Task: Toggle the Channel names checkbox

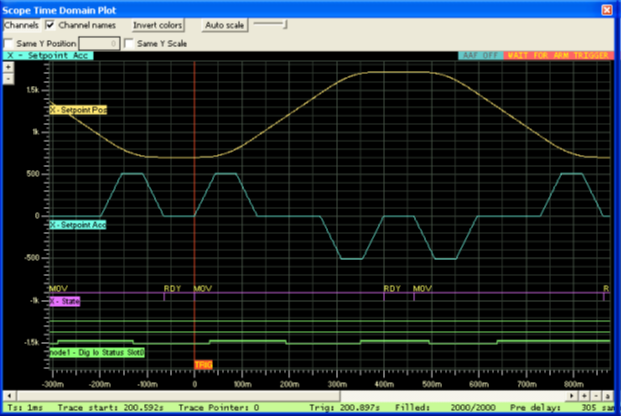Action: coord(50,24)
